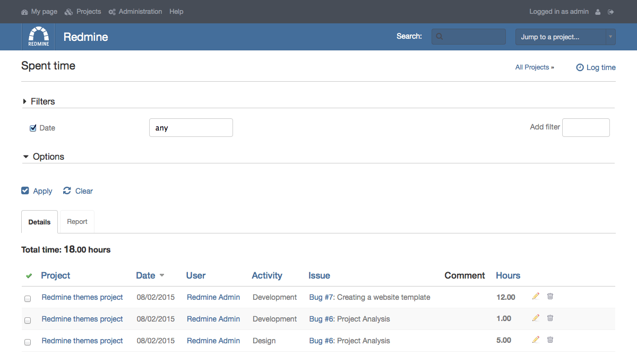Click the Redmine logo icon

(39, 37)
